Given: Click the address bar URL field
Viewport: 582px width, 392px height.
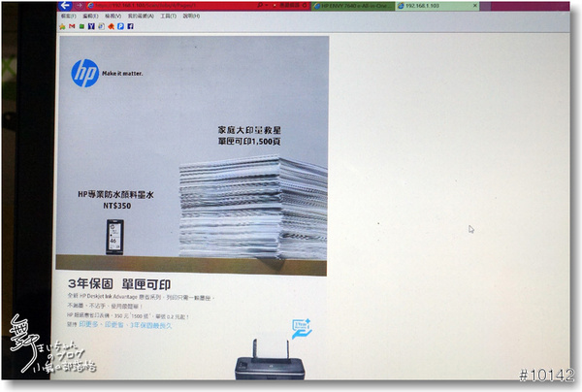Looking at the screenshot, I should point(170,6).
